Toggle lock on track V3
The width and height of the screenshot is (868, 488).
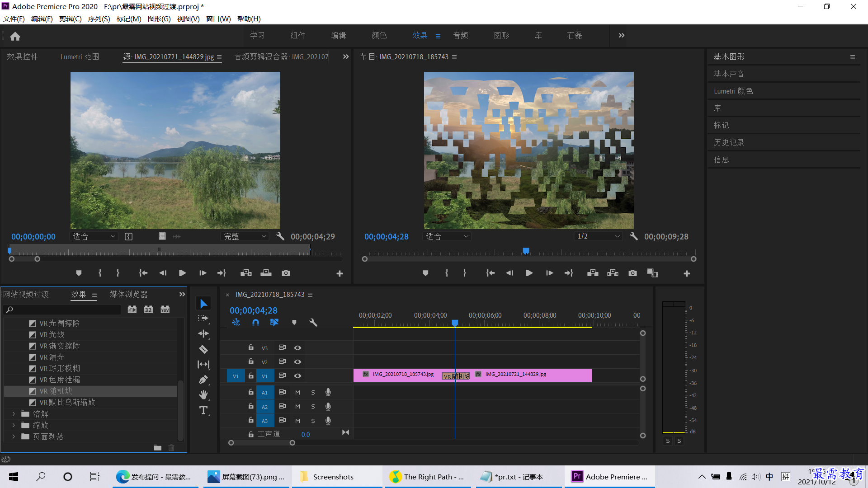(x=251, y=347)
